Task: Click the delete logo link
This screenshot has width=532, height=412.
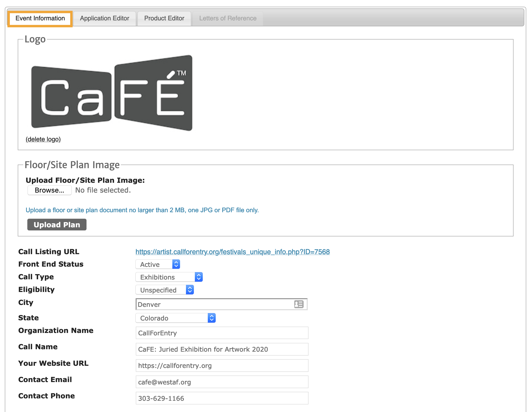Action: click(43, 139)
